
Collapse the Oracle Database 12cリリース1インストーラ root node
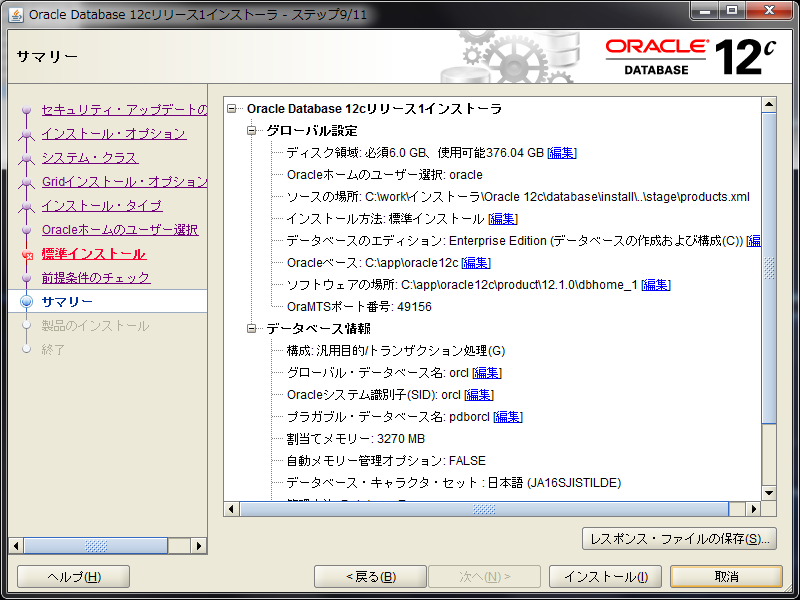(x=232, y=109)
